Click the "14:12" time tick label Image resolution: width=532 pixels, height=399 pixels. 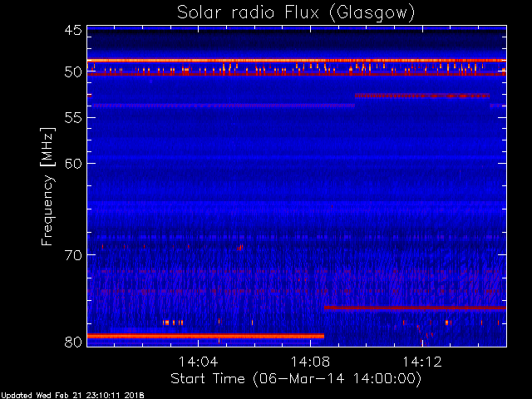point(422,362)
